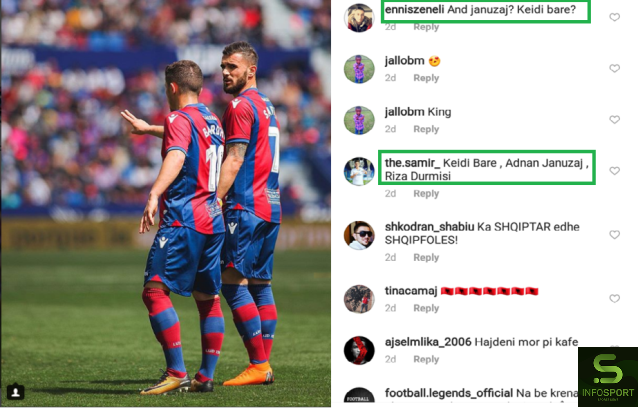Open football.legends_official username link
Viewport: 640px width, 408px height.
(x=449, y=393)
